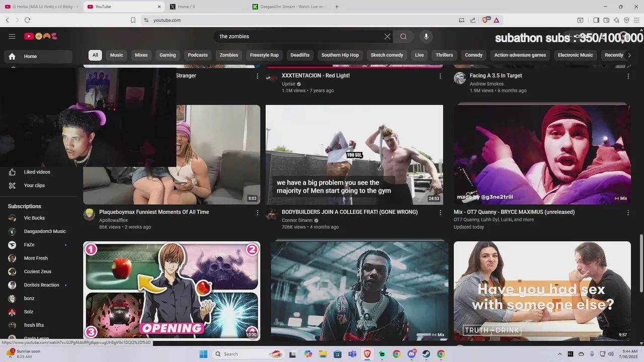This screenshot has height=362, width=644.
Task: Open the Brave main menu hamburger icon
Action: click(636, 20)
